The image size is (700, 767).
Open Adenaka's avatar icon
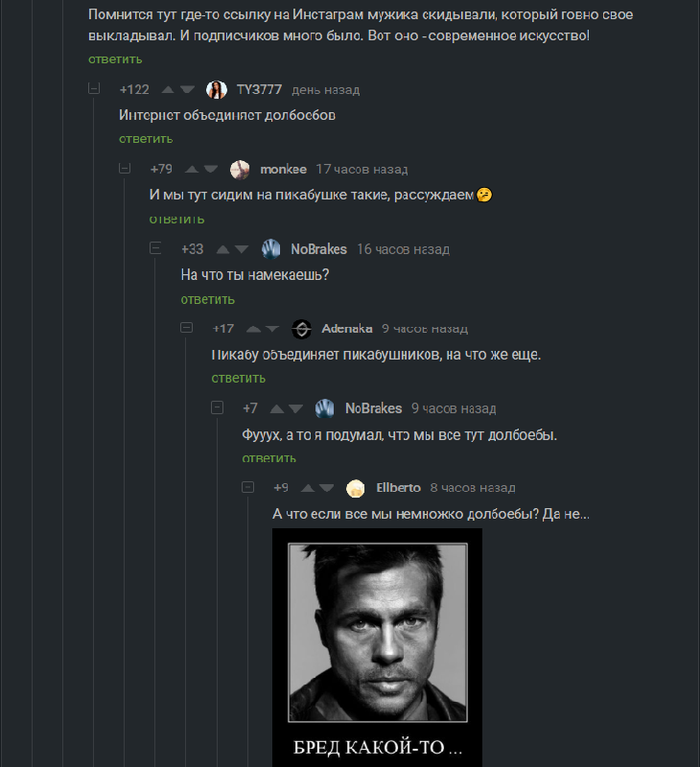click(x=301, y=328)
